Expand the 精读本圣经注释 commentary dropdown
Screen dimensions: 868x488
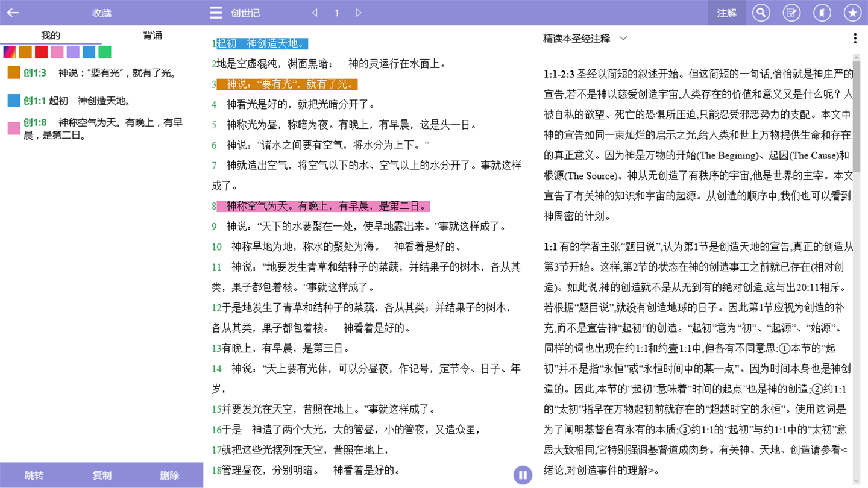click(x=623, y=39)
